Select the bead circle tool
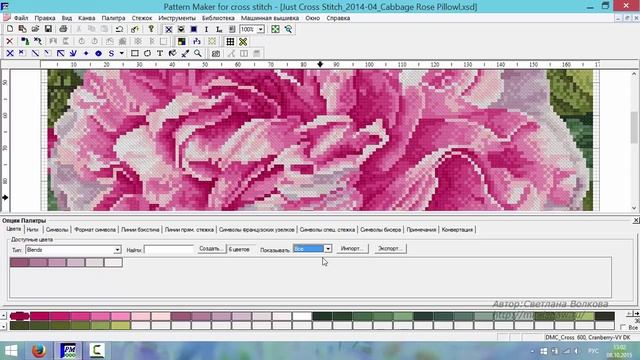This screenshot has width=640, height=360. [x=98, y=53]
